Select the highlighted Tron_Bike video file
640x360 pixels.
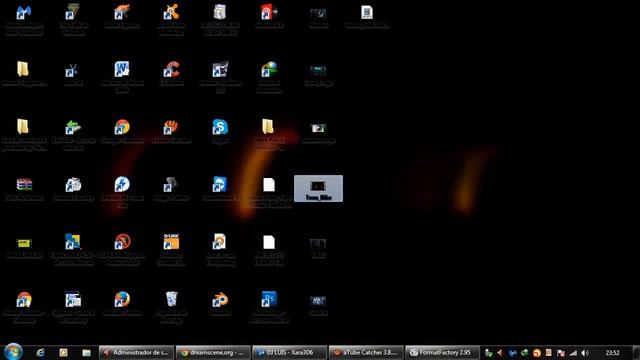tap(318, 189)
